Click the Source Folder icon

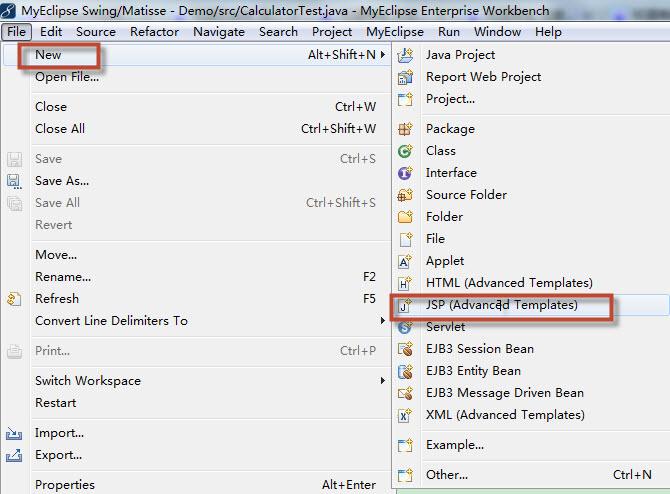tap(405, 195)
